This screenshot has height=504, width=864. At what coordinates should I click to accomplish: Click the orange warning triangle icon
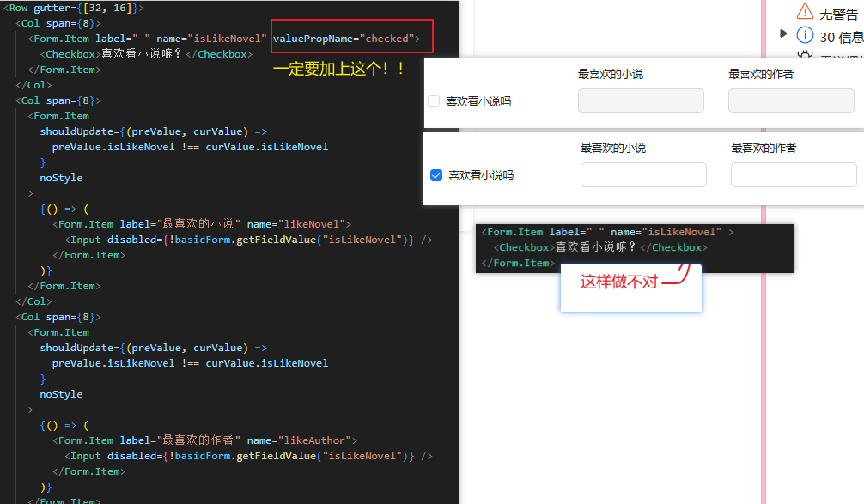click(x=805, y=11)
